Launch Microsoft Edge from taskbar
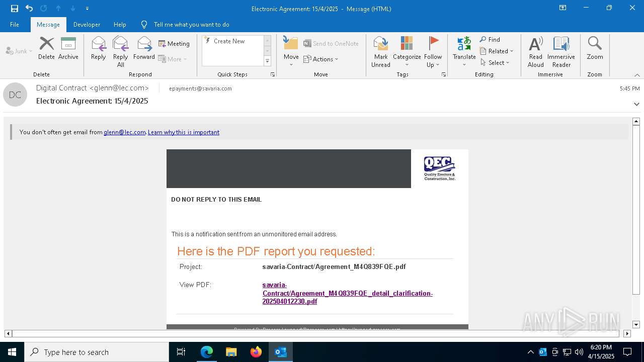 point(207,352)
